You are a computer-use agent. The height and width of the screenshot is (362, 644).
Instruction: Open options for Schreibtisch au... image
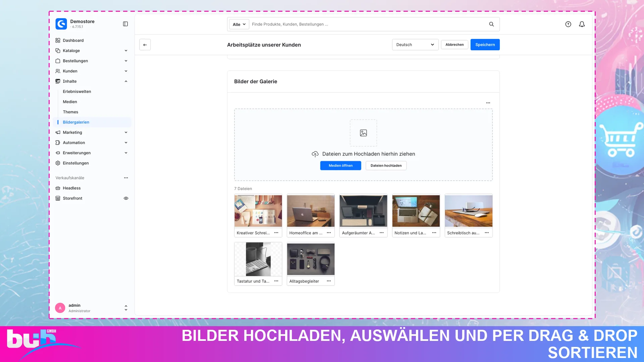[487, 233]
